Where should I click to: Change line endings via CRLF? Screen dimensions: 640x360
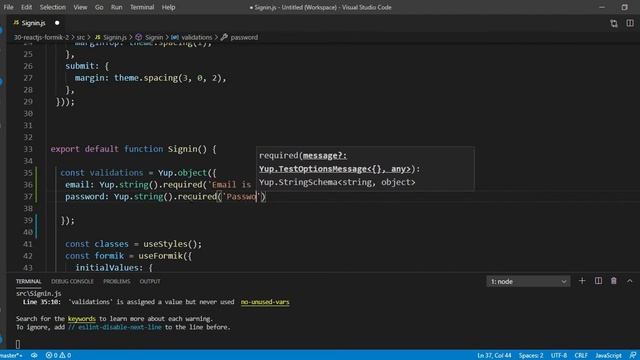[581, 356]
